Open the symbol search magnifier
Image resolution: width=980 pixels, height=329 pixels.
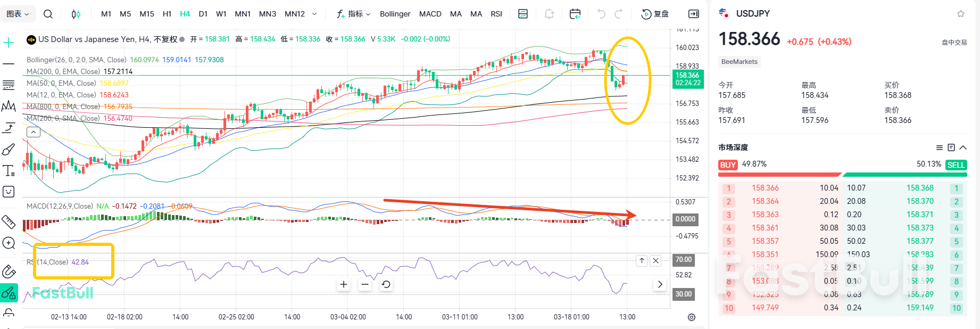coord(48,14)
